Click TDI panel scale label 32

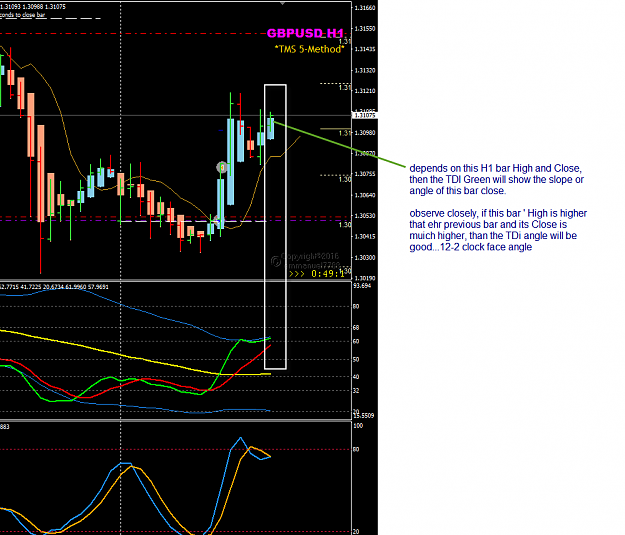pyautogui.click(x=356, y=390)
